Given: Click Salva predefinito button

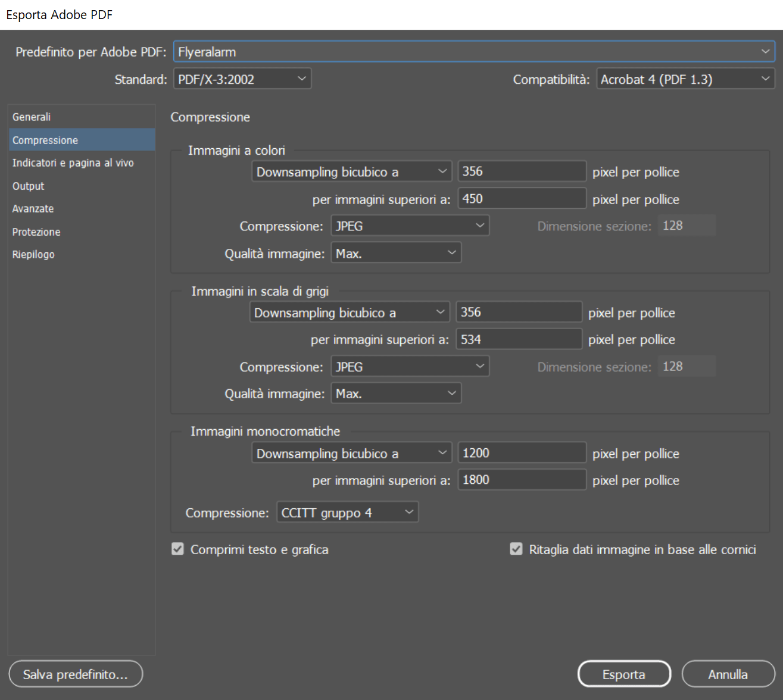Looking at the screenshot, I should pos(76,674).
